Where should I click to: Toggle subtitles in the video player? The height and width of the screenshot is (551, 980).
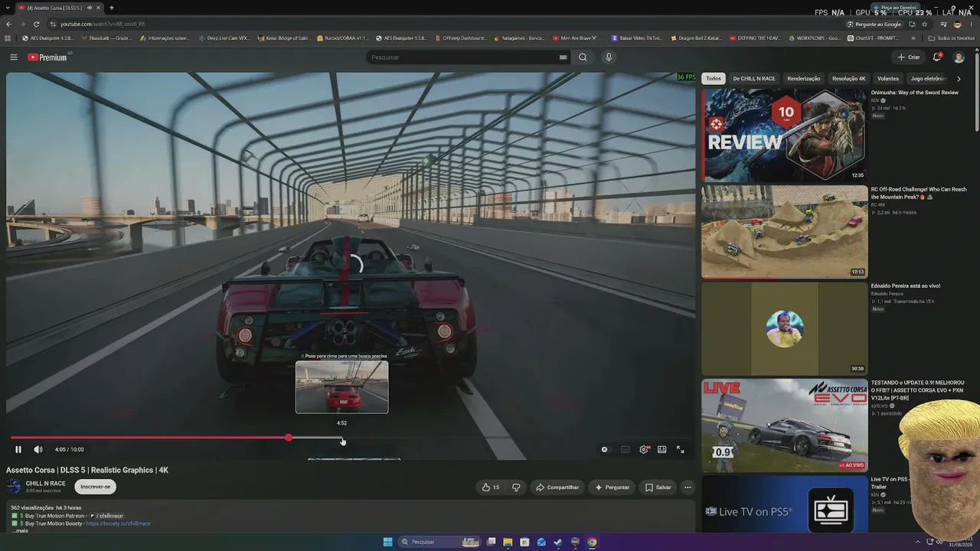[x=625, y=449]
